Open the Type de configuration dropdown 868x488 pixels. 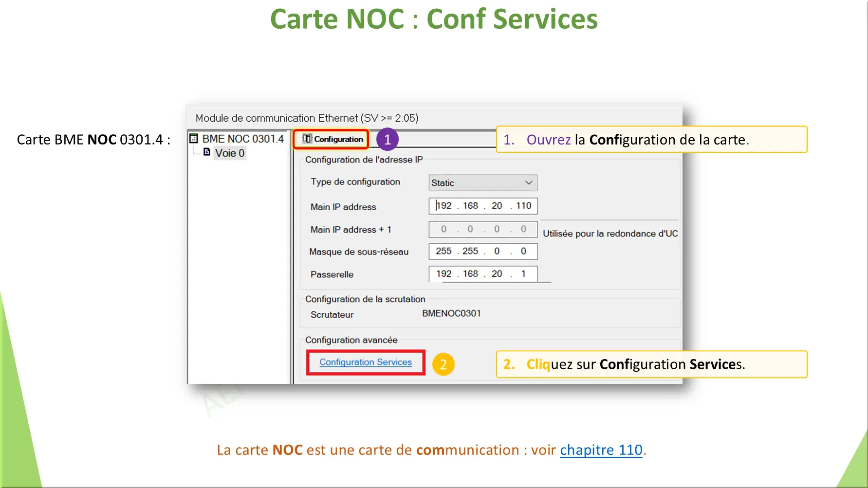pyautogui.click(x=482, y=183)
